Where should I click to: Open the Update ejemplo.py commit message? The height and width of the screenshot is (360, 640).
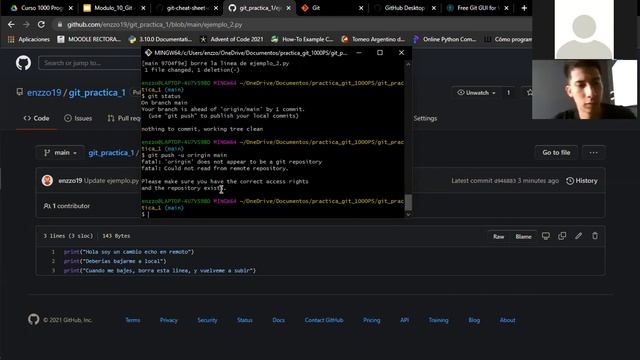point(111,180)
